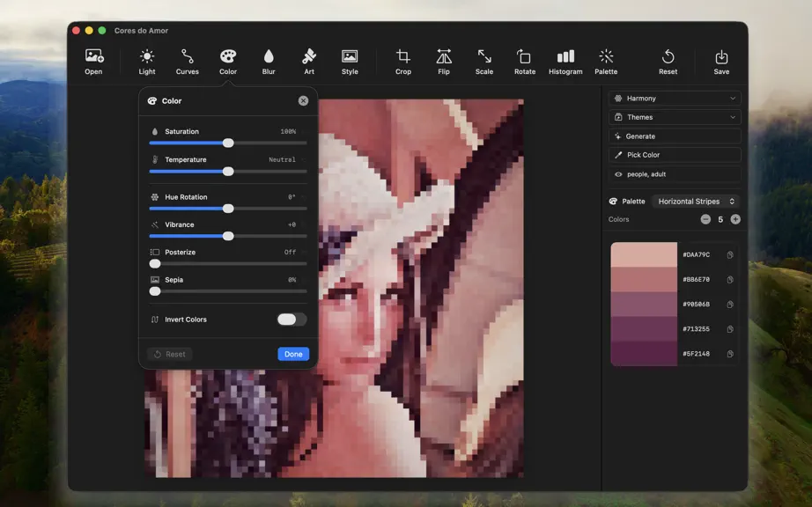Select the #5F2148 color swatch
Screen dimensions: 812x507
click(644, 354)
